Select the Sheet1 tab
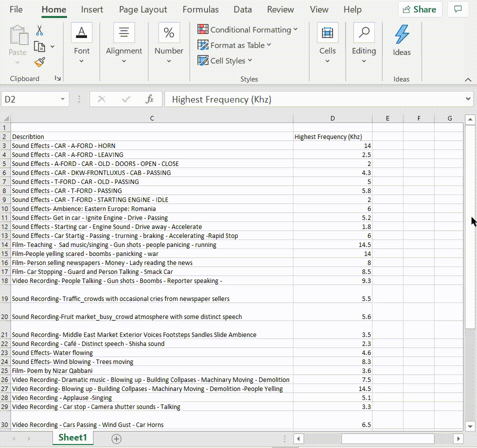Screen dimensions: 477x448 [72, 437]
